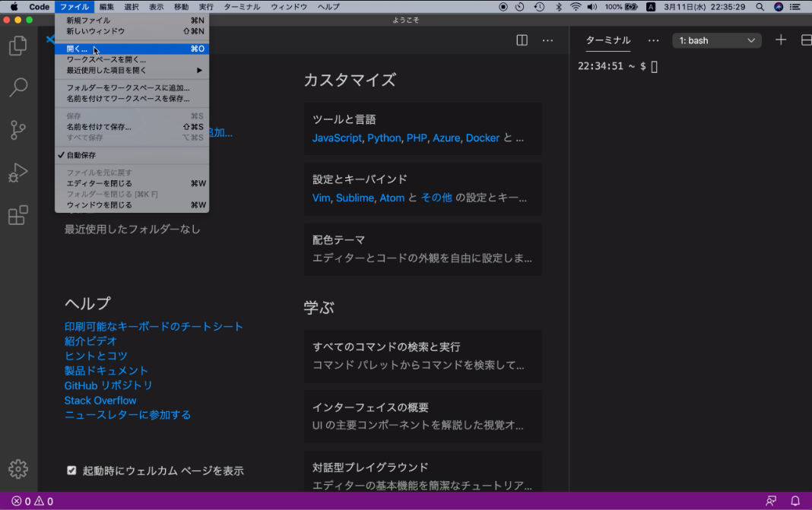The height and width of the screenshot is (510, 812).
Task: Open the GitHub リポジトリ link
Action: (x=108, y=385)
